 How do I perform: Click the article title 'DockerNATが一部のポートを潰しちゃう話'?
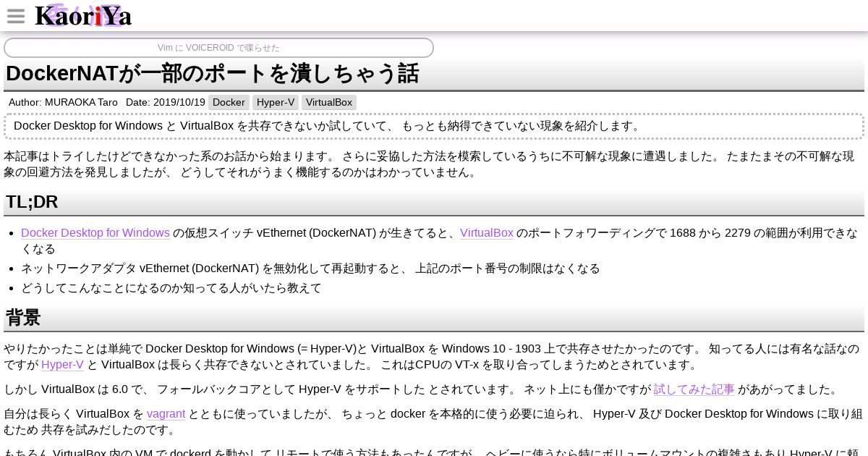click(213, 74)
